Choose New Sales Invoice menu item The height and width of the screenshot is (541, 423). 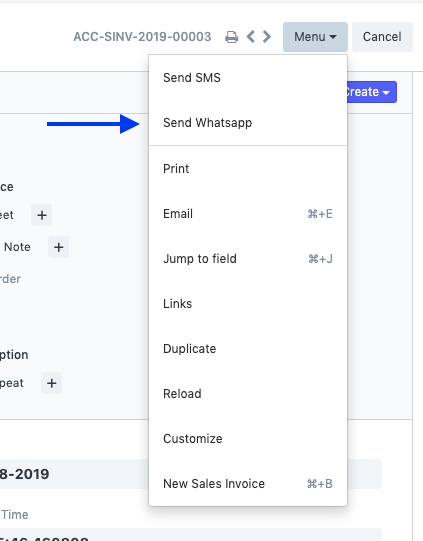click(x=248, y=484)
